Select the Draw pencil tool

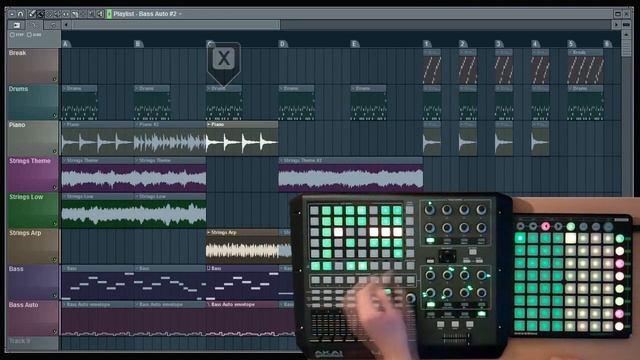pyautogui.click(x=32, y=14)
